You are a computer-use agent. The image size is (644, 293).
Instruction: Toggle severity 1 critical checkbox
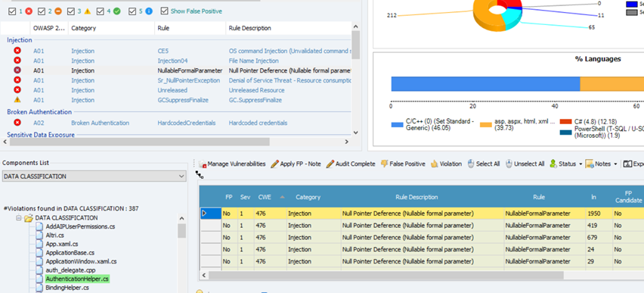click(12, 11)
